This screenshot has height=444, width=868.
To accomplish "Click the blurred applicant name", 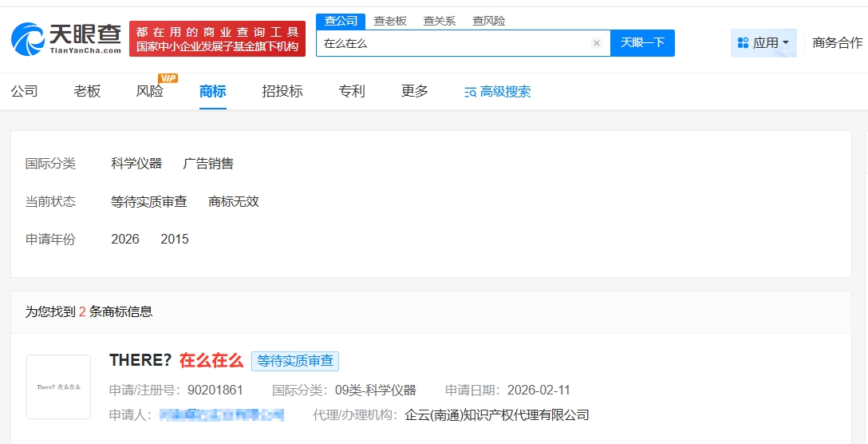I will coord(222,414).
